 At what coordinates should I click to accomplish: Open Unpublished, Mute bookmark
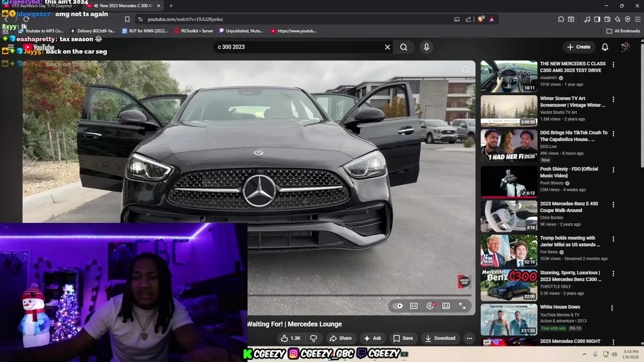240,31
